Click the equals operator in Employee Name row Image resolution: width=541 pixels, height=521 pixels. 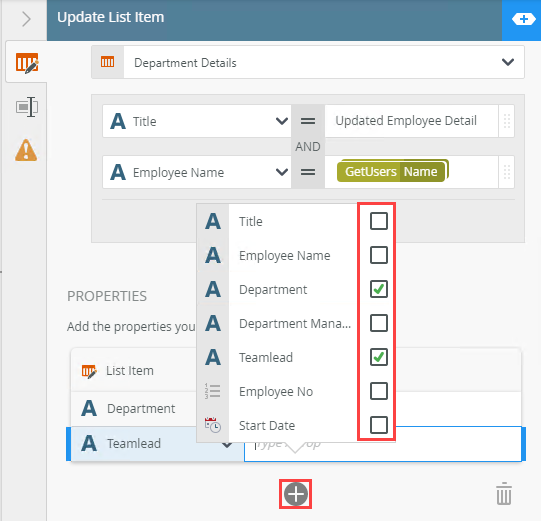pos(308,172)
